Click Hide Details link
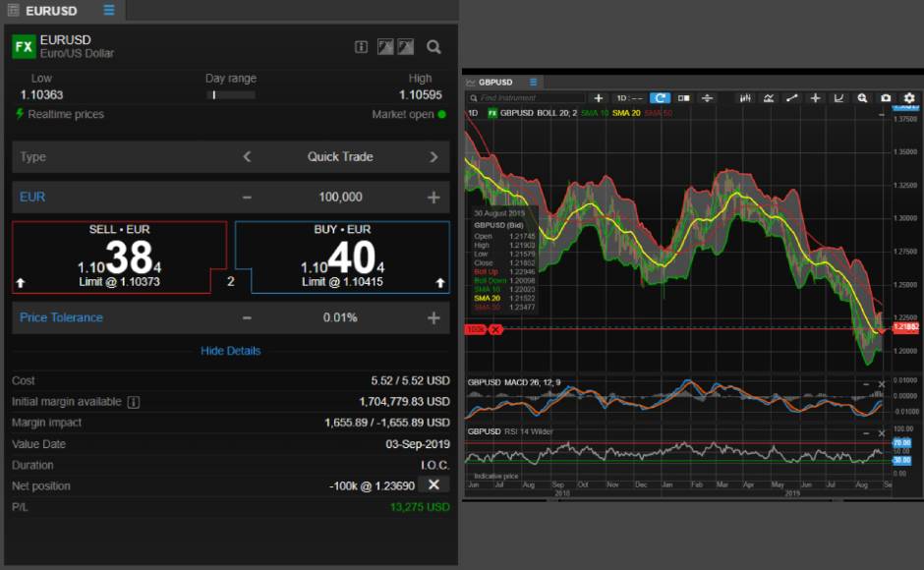The height and width of the screenshot is (570, 924). 230,351
